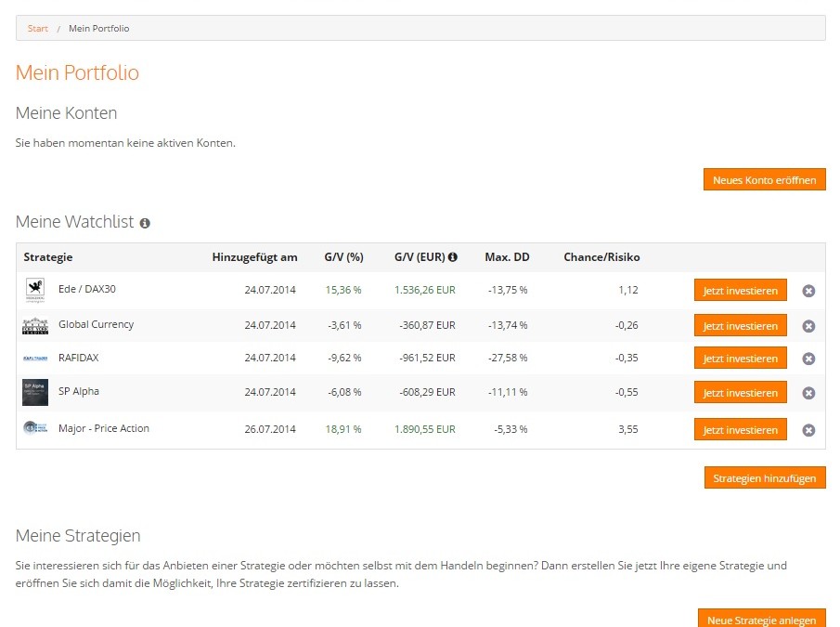Click Strategien hinzufügen button

click(x=764, y=478)
